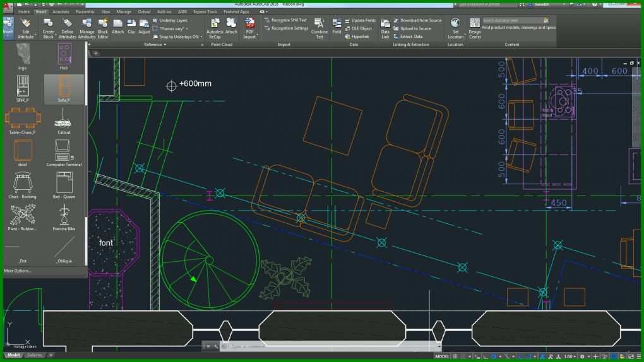The width and height of the screenshot is (644, 362).
Task: Add a new layout with plus button
Action: (x=51, y=355)
